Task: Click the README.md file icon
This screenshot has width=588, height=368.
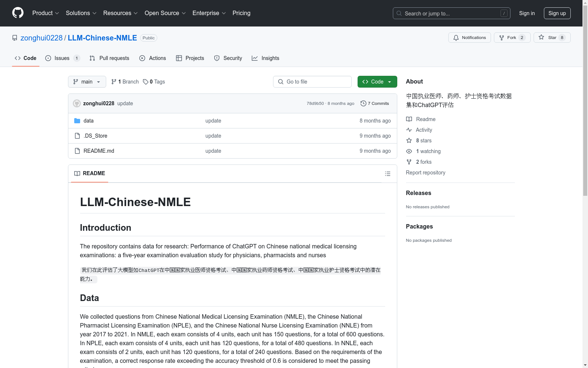Action: (77, 151)
